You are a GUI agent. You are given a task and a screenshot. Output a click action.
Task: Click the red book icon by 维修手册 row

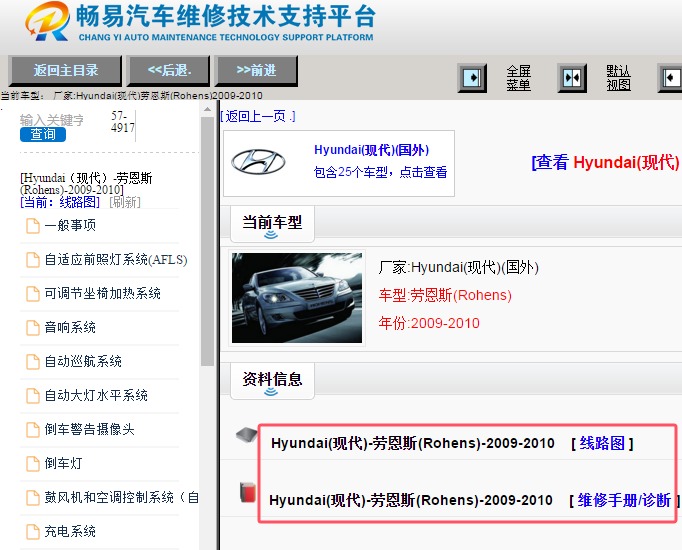pos(248,492)
